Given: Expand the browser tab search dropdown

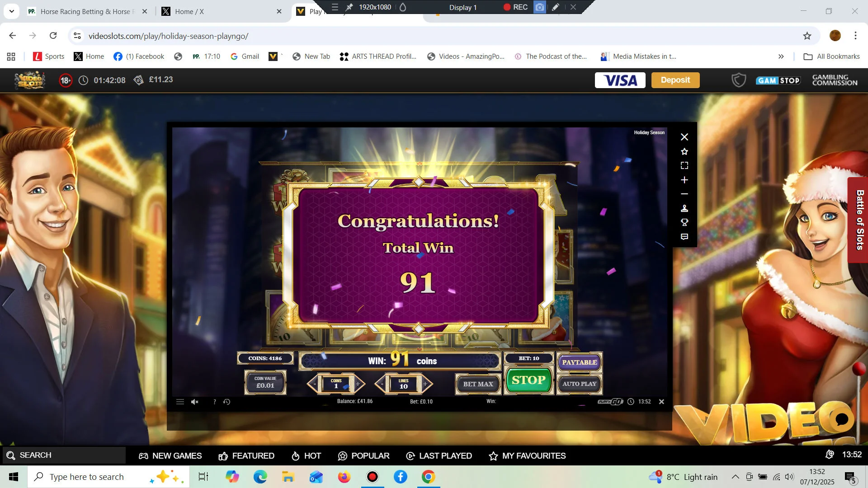Looking at the screenshot, I should [12, 11].
